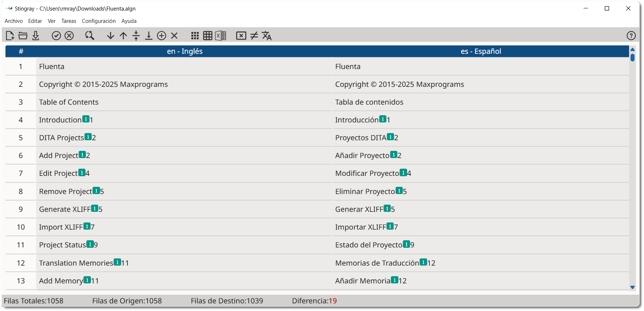The image size is (644, 311).
Task: Click the '#' column header
Action: tap(21, 51)
